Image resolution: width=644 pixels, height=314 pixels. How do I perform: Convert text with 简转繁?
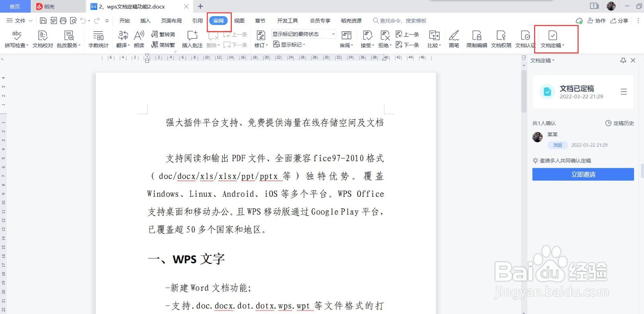click(x=163, y=45)
